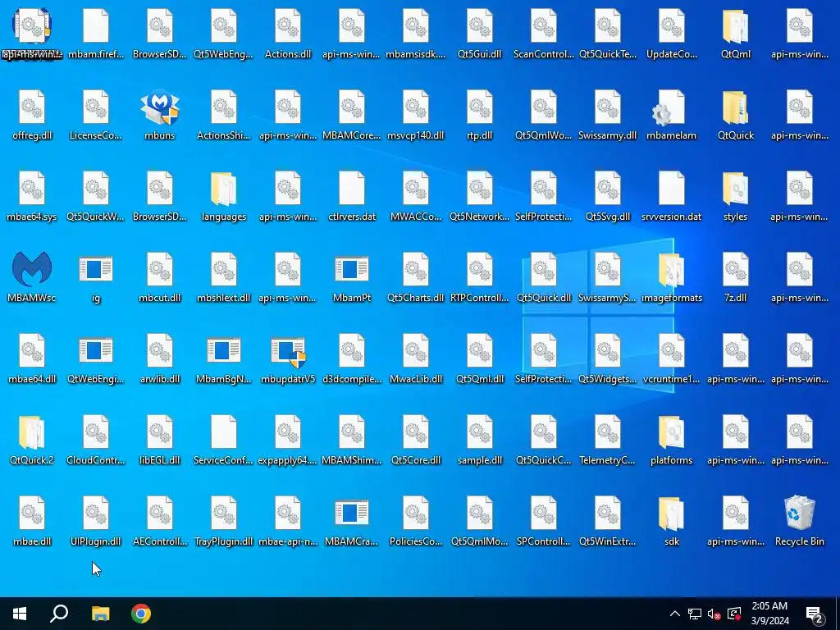840x630 pixels.
Task: Select the languages folder
Action: tap(223, 189)
